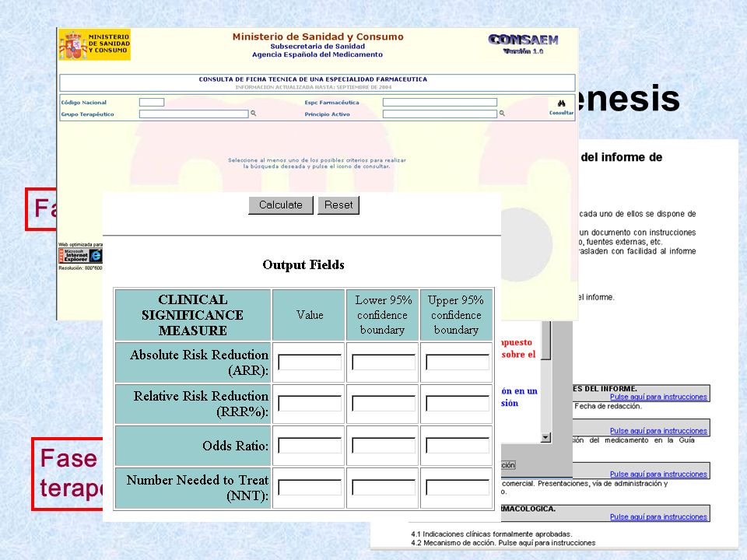Open the Grupo Terapéutico search magnifier
This screenshot has width=747, height=560.
(x=254, y=114)
